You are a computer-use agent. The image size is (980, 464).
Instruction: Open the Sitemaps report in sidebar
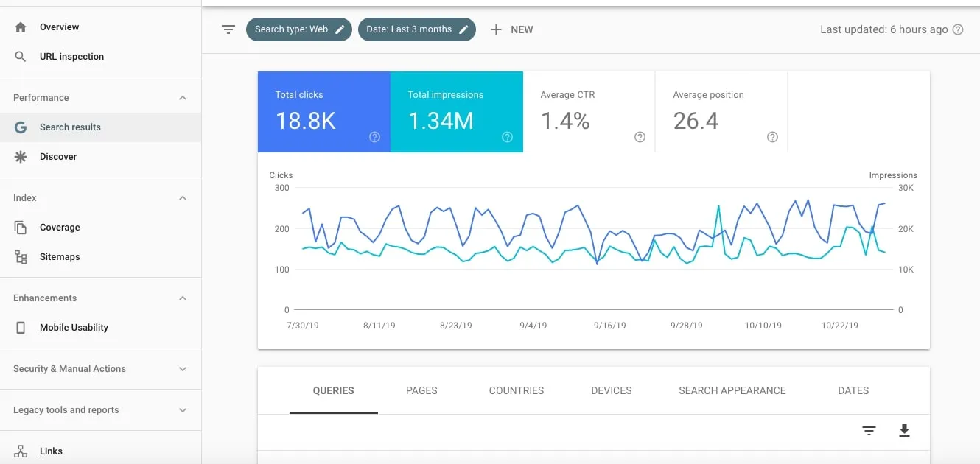pyautogui.click(x=60, y=257)
